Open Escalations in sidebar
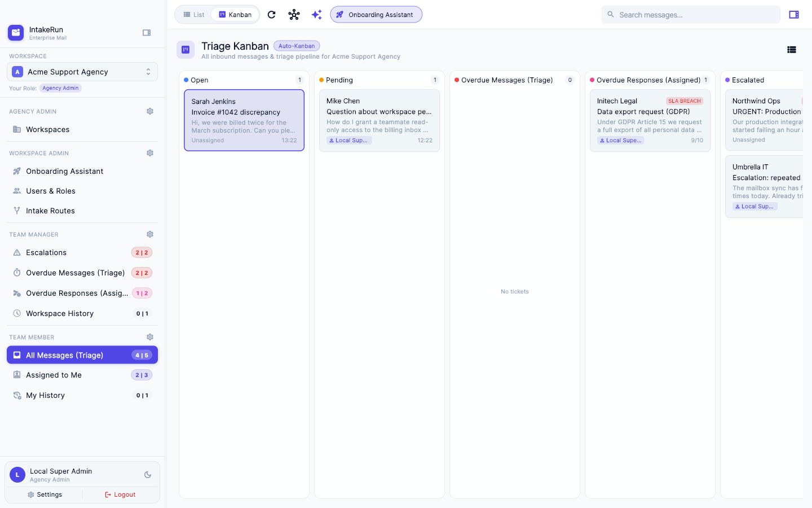812x508 pixels. [x=82, y=252]
